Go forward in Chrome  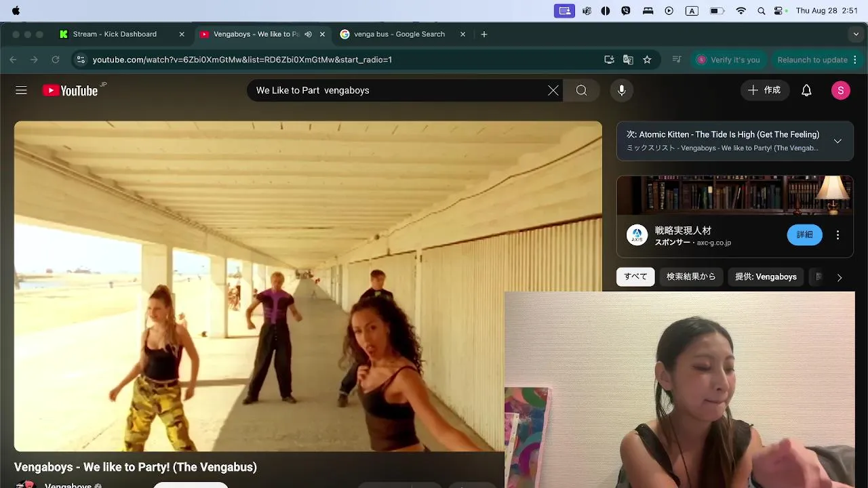pyautogui.click(x=34, y=60)
